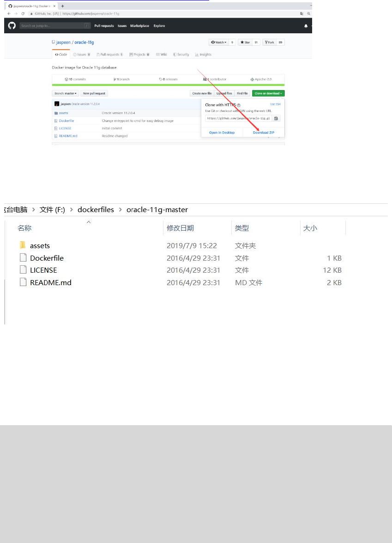Open the Watch dropdown
392x543 pixels.
tap(219, 42)
